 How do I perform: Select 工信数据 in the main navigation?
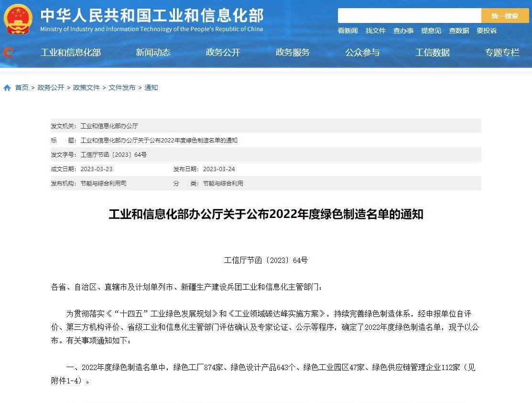(432, 53)
